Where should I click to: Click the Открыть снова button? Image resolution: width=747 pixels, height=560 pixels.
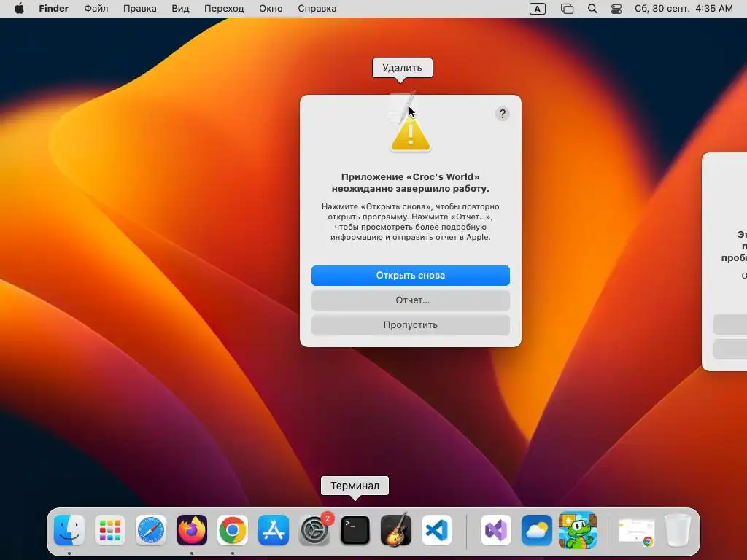[x=410, y=275]
